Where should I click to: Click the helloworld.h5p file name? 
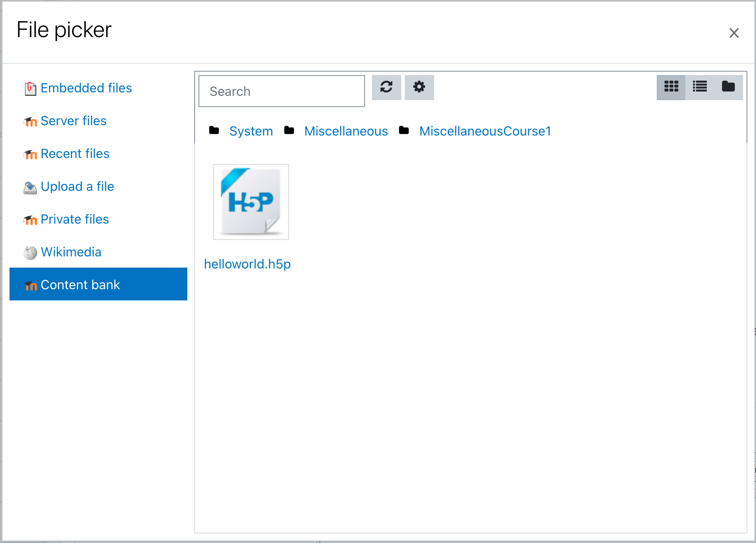(247, 264)
